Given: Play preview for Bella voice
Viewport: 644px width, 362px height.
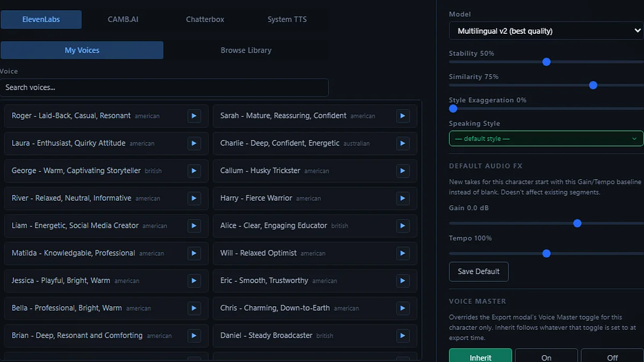Looking at the screenshot, I should (x=194, y=308).
